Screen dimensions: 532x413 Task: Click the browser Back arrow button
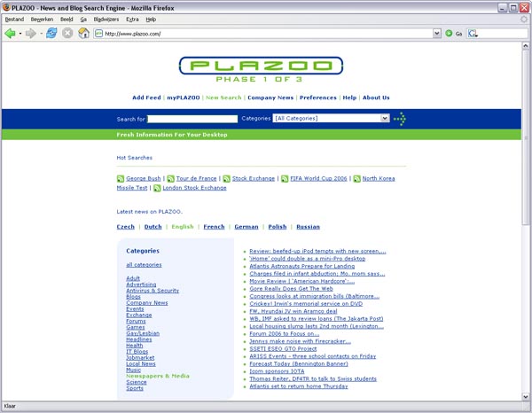click(11, 34)
